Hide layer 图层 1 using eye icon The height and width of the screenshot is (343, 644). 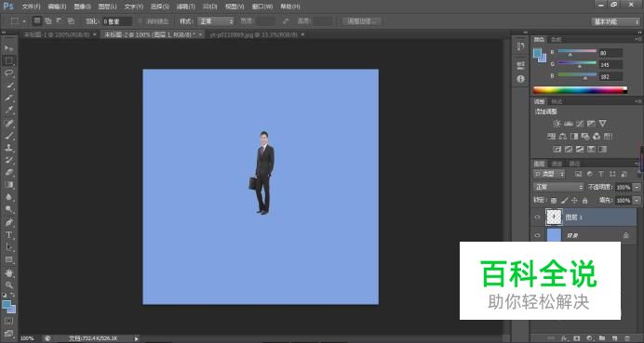pyautogui.click(x=537, y=218)
